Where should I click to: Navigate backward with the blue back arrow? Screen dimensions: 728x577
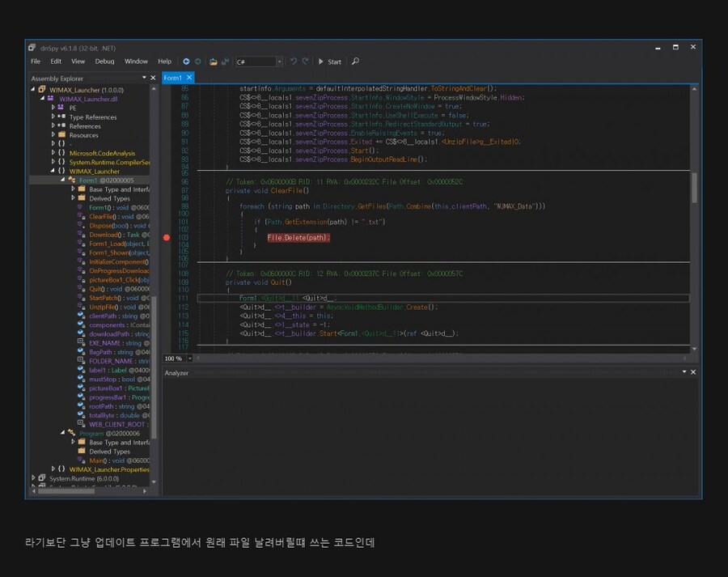(x=186, y=62)
